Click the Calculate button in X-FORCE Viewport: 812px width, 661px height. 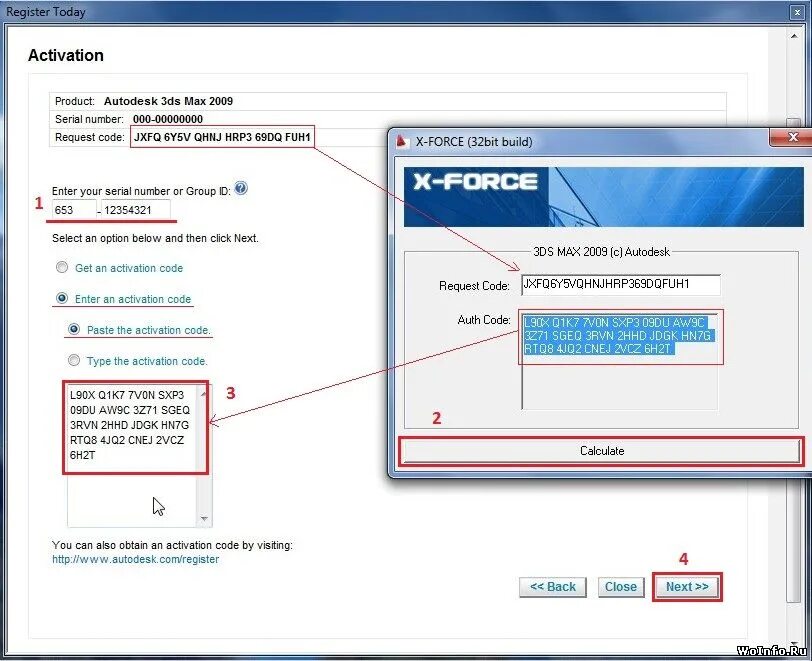(602, 451)
